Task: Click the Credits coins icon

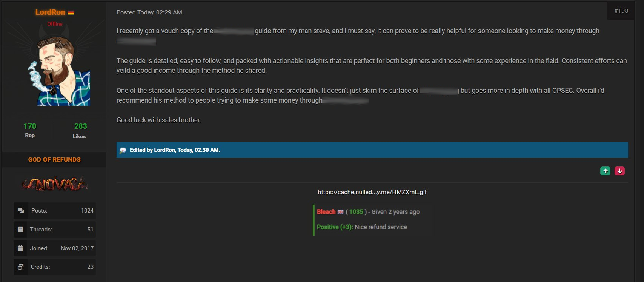Action: point(20,267)
